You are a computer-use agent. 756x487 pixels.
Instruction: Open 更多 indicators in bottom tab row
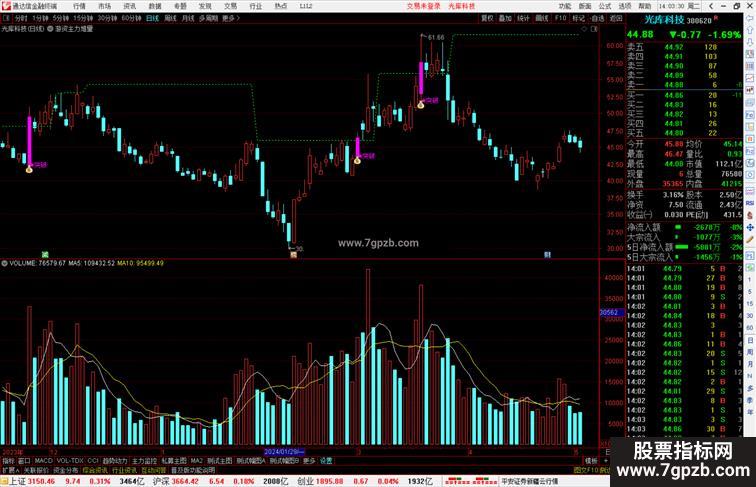click(309, 461)
